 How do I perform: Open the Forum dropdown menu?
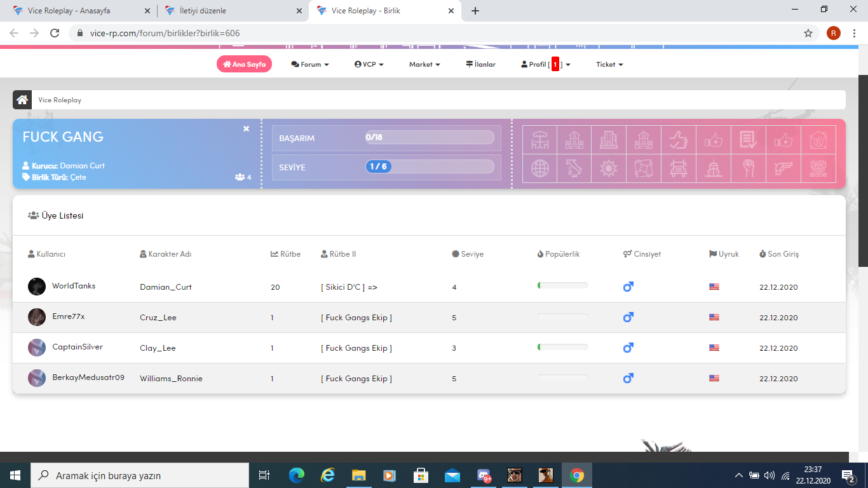pyautogui.click(x=310, y=64)
